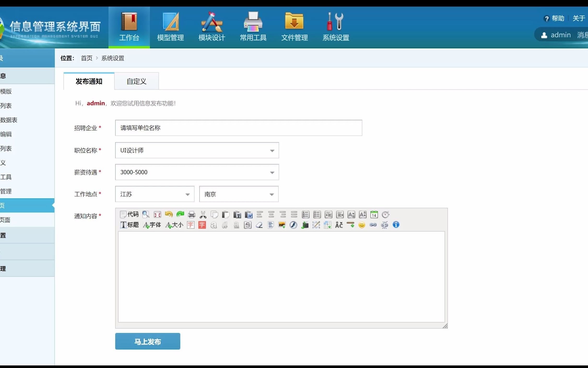
Task: Open the 帮助 help link
Action: click(x=558, y=18)
